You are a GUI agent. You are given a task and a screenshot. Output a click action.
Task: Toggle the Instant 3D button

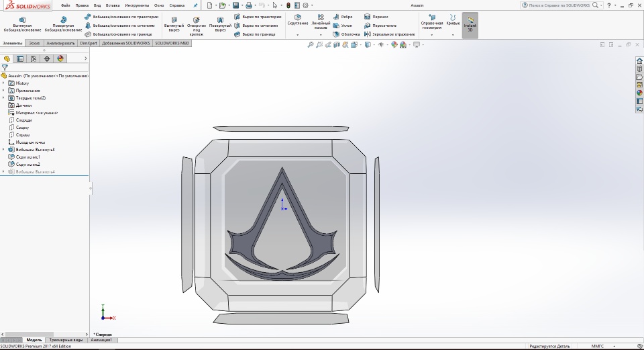[470, 24]
